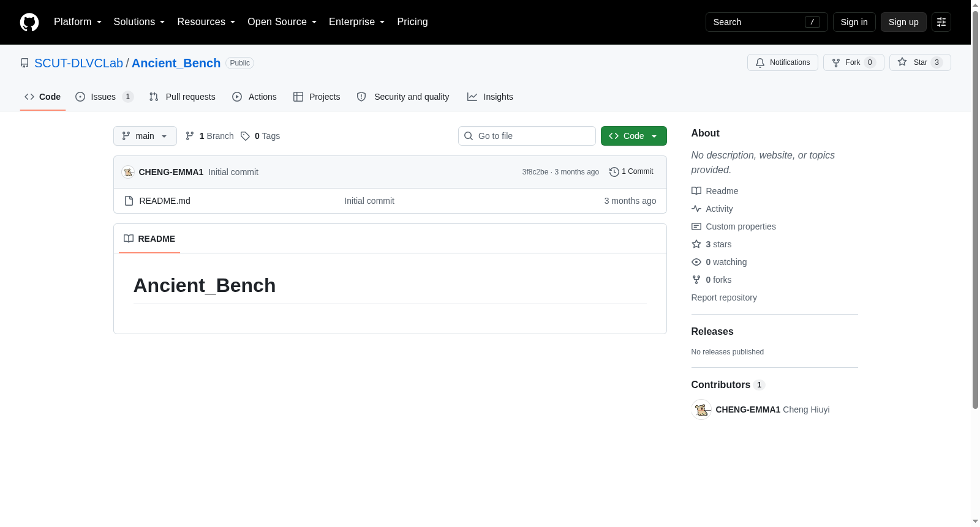Open the Contributors heading link
980x527 pixels.
click(x=728, y=384)
